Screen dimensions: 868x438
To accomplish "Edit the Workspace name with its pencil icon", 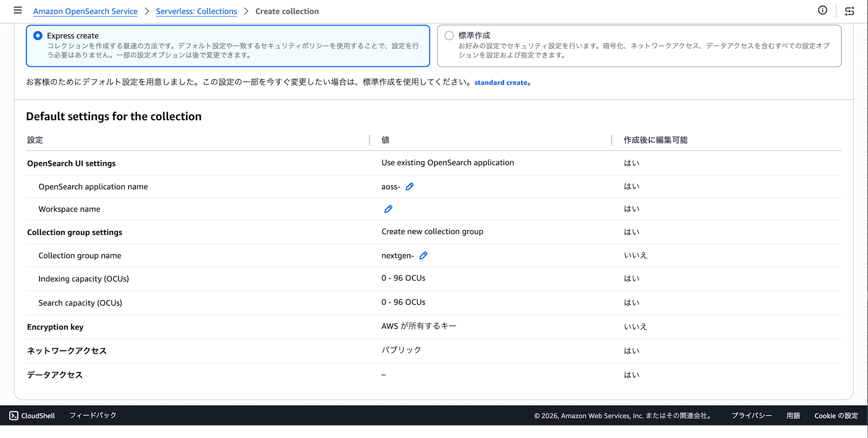I will pyautogui.click(x=388, y=209).
